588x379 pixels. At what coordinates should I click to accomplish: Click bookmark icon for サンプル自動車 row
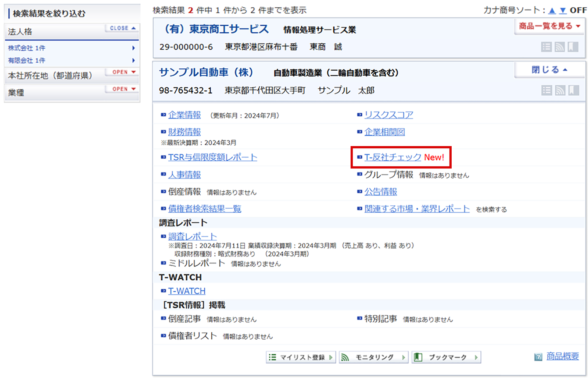coord(573,90)
